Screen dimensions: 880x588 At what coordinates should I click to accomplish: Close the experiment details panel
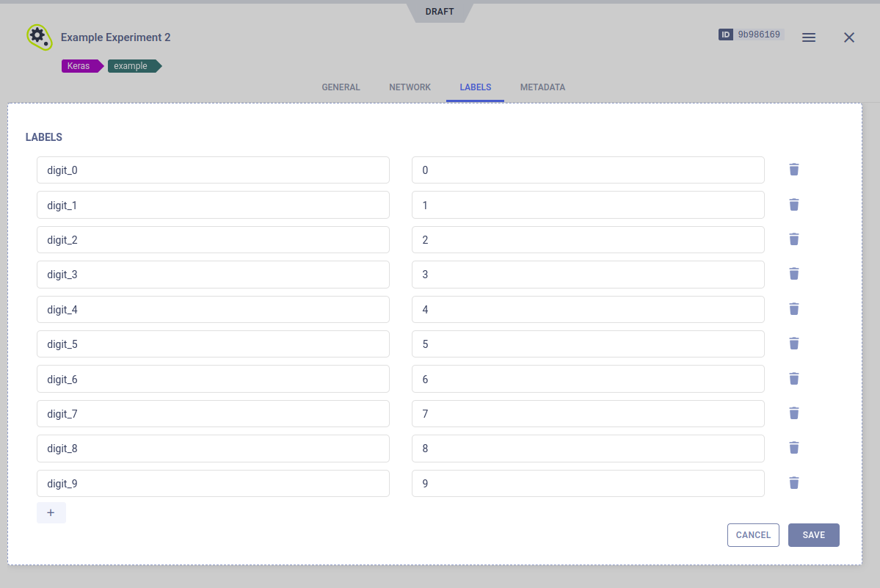[x=849, y=37]
